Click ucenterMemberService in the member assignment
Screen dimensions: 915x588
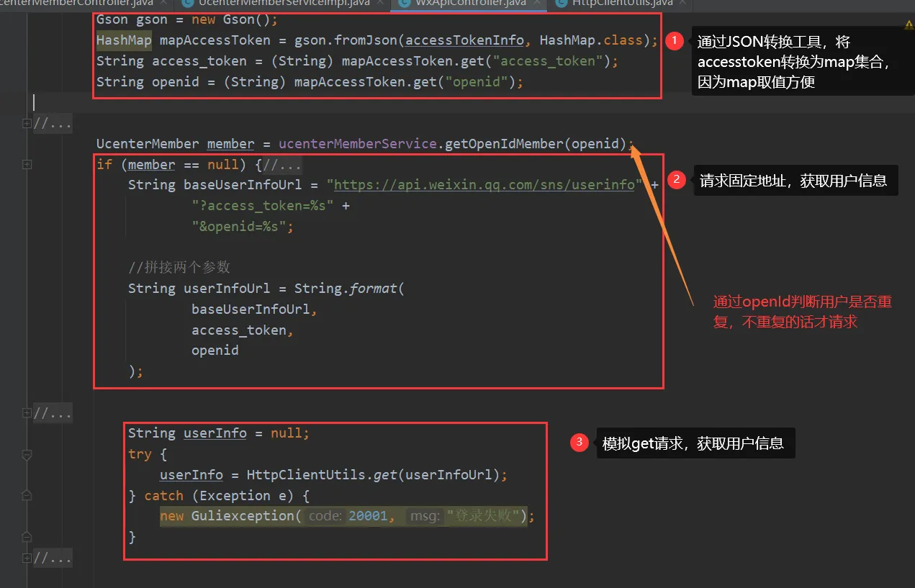(x=358, y=144)
